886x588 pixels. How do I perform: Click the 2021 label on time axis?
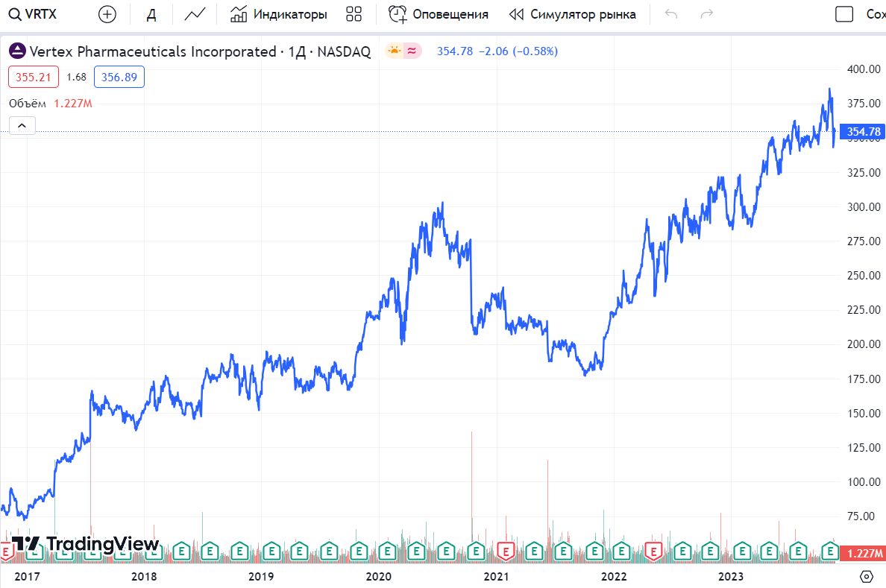click(496, 576)
